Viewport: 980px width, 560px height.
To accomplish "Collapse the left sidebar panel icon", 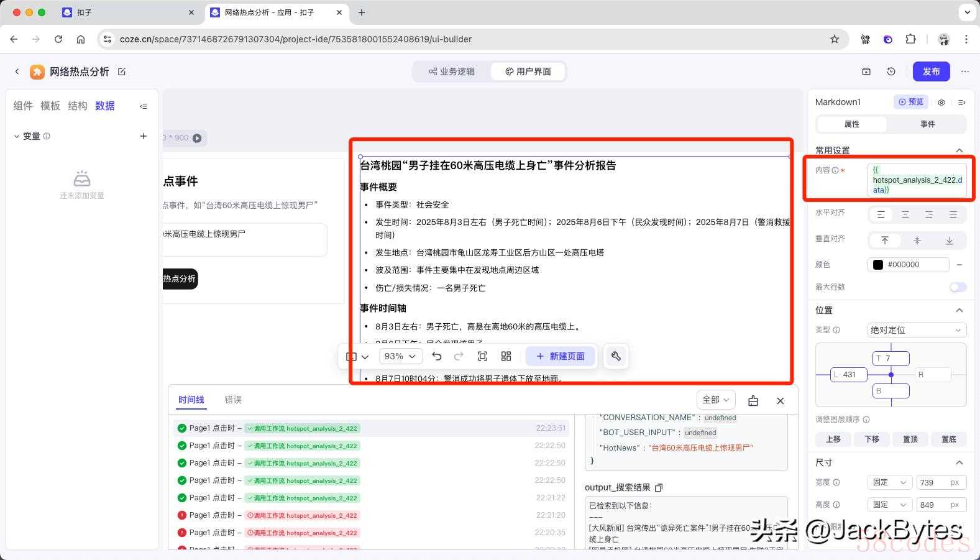I will click(x=144, y=106).
